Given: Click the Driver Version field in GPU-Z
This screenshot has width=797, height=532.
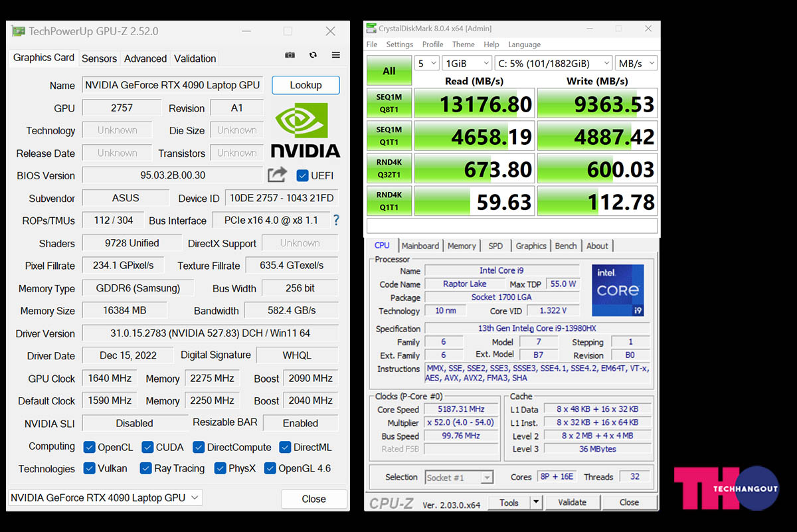Looking at the screenshot, I should pos(211,333).
